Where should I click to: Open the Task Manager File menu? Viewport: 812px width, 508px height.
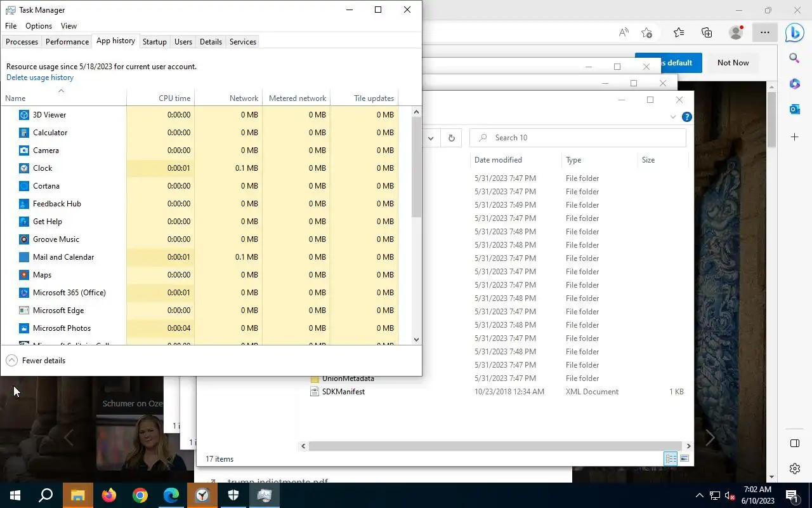[x=11, y=26]
